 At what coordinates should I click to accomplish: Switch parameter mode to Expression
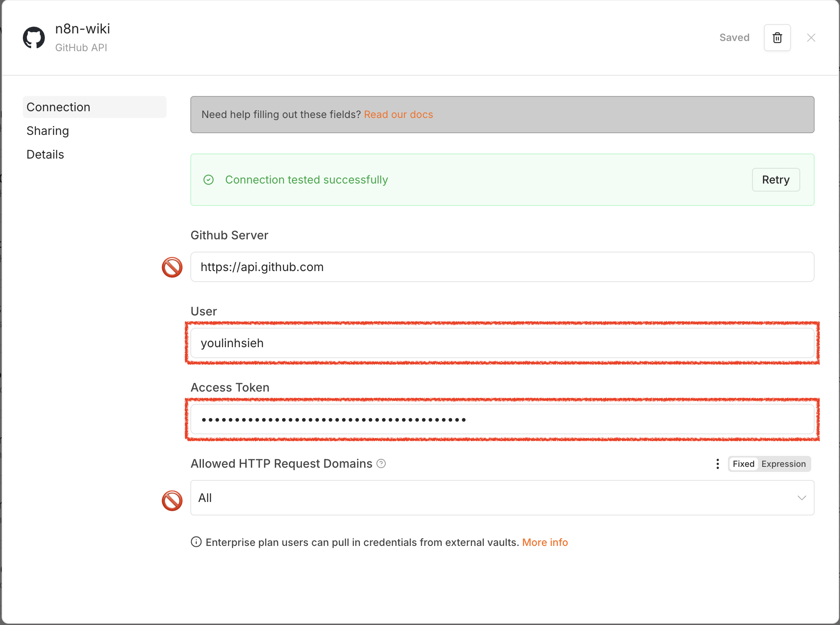[x=783, y=464]
